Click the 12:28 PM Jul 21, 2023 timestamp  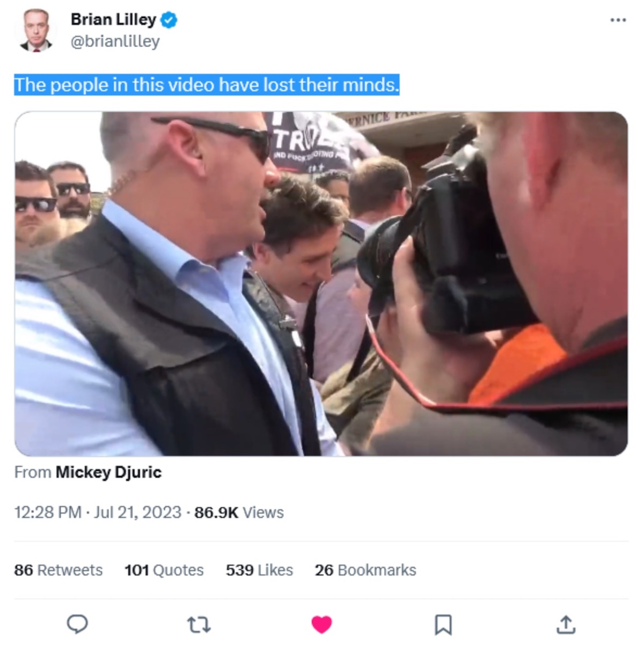(98, 512)
